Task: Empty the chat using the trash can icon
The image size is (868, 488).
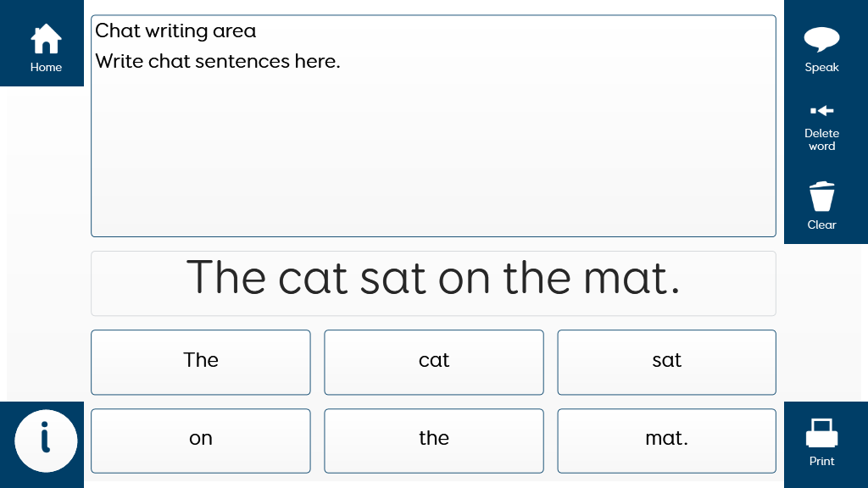Action: tap(821, 197)
